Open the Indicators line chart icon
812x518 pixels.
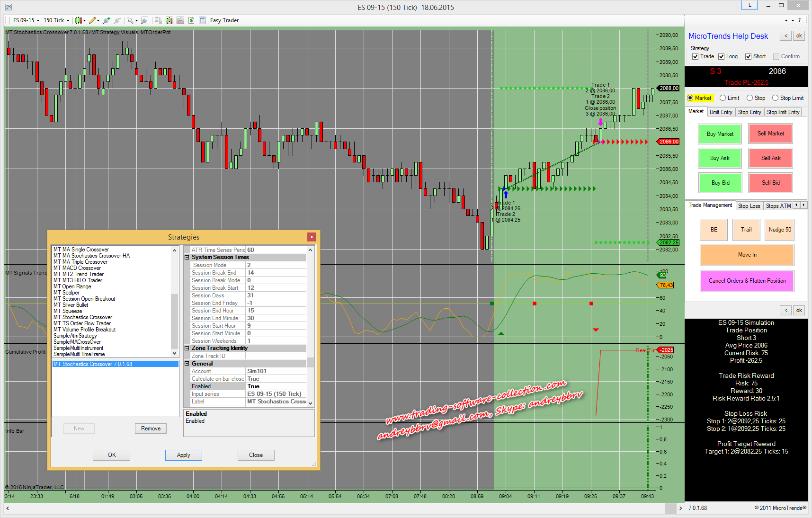tap(180, 20)
